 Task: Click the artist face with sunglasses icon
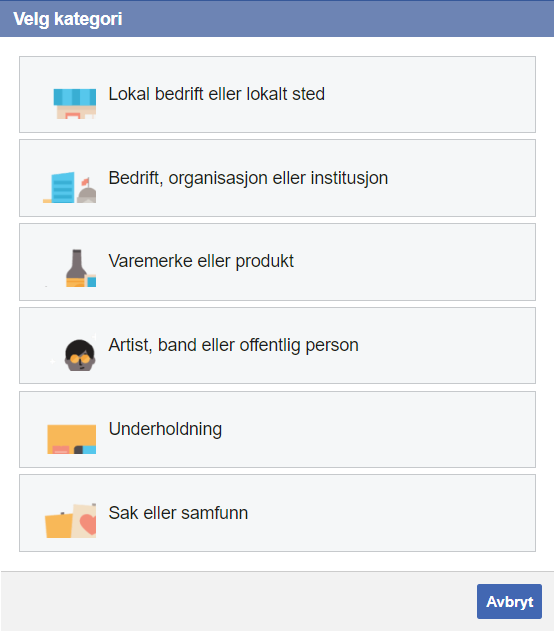click(x=80, y=355)
